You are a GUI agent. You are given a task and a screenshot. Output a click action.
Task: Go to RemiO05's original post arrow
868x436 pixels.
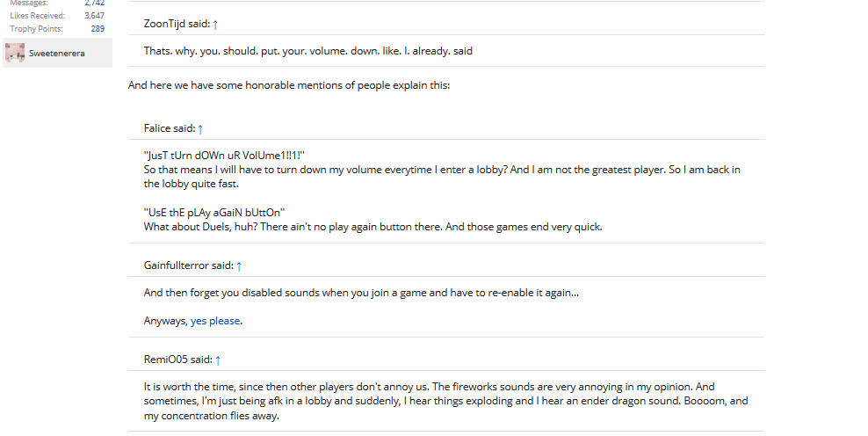[x=218, y=360]
